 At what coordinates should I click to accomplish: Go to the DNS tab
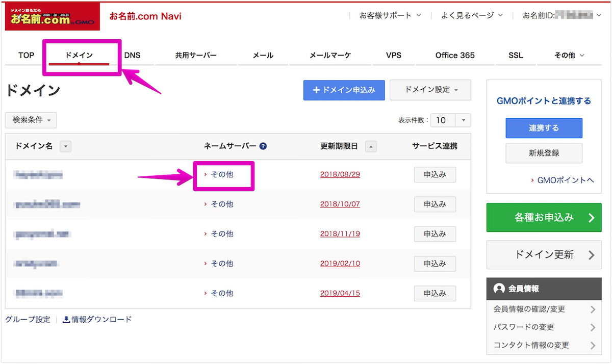132,55
